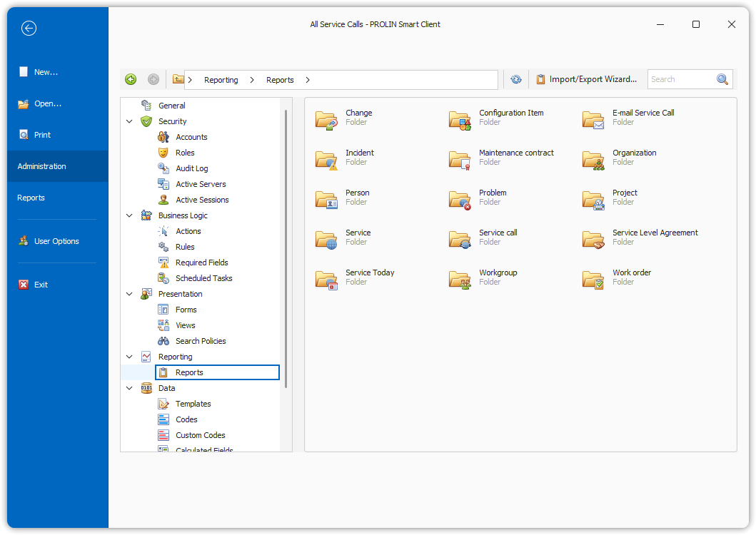Open the Workgroup folder icon
This screenshot has height=535, width=756.
pos(460,278)
